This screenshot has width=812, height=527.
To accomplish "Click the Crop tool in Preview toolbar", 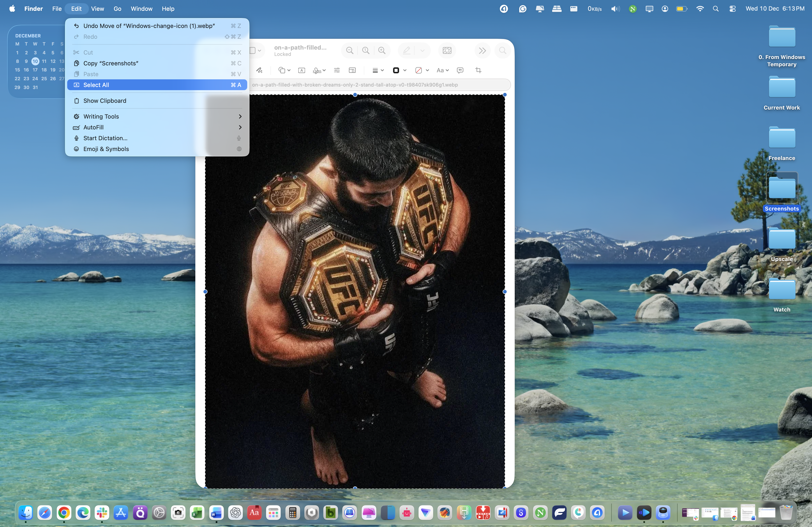I will (478, 70).
